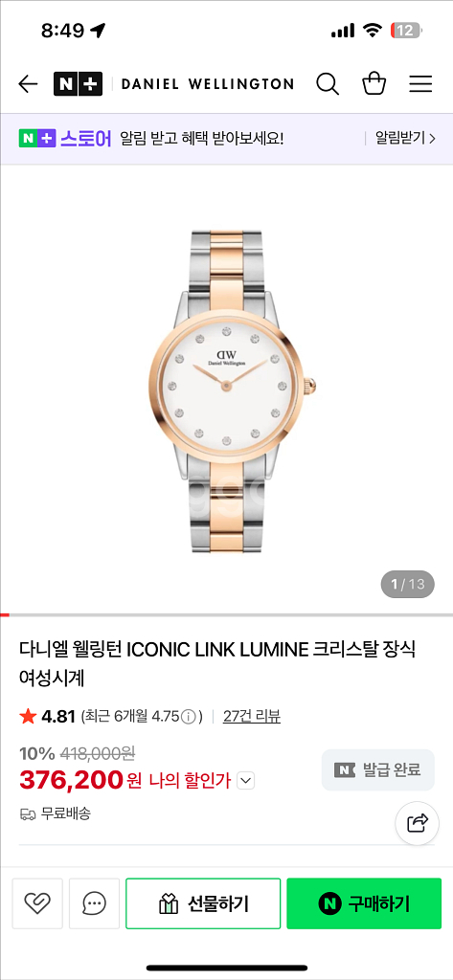This screenshot has width=453, height=980.
Task: Tap the info icon beside 4.75
Action: (x=189, y=716)
